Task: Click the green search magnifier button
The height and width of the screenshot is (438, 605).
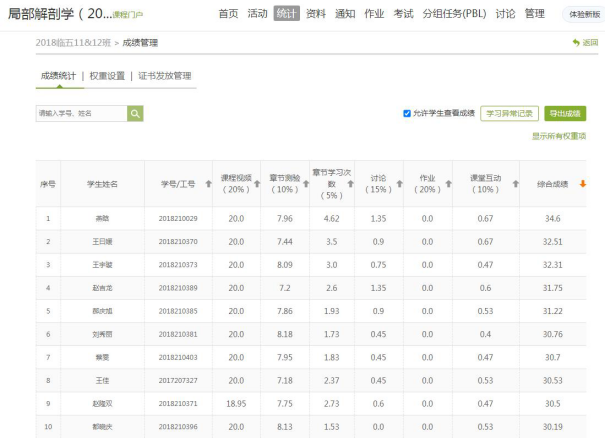Action: coord(135,114)
